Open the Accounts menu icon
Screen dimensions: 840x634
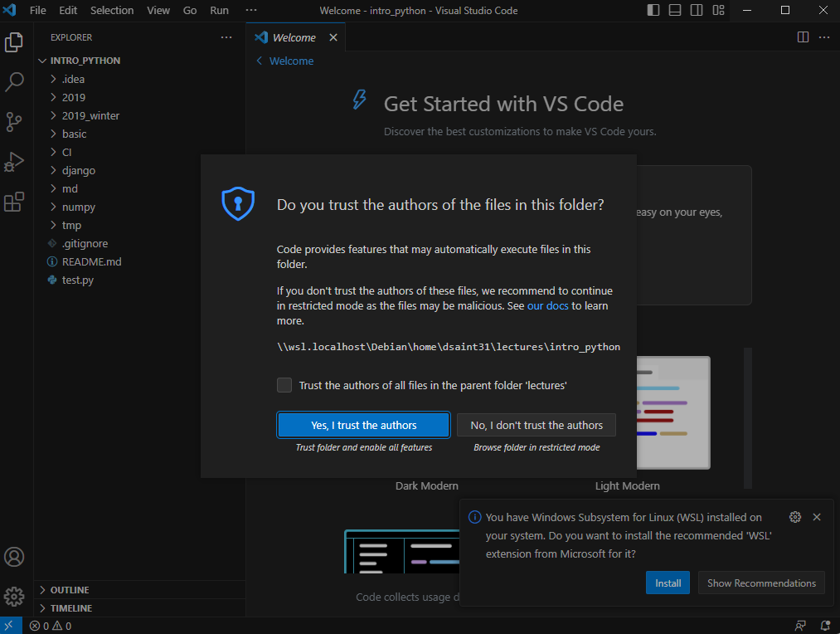pyautogui.click(x=14, y=557)
